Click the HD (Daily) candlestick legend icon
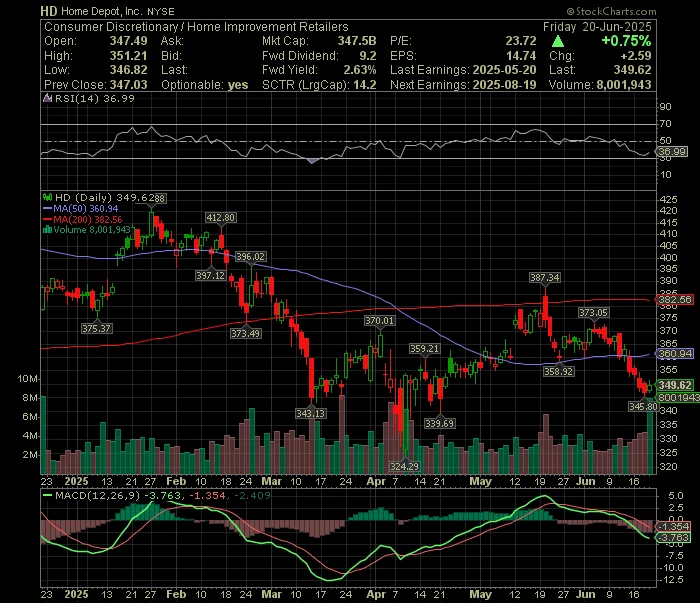700x603 pixels. 47,197
